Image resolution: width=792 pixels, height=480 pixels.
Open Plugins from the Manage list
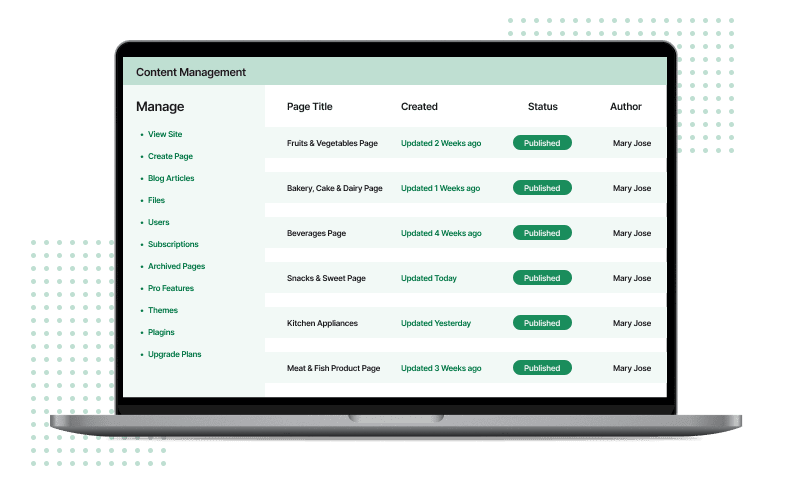tap(162, 332)
